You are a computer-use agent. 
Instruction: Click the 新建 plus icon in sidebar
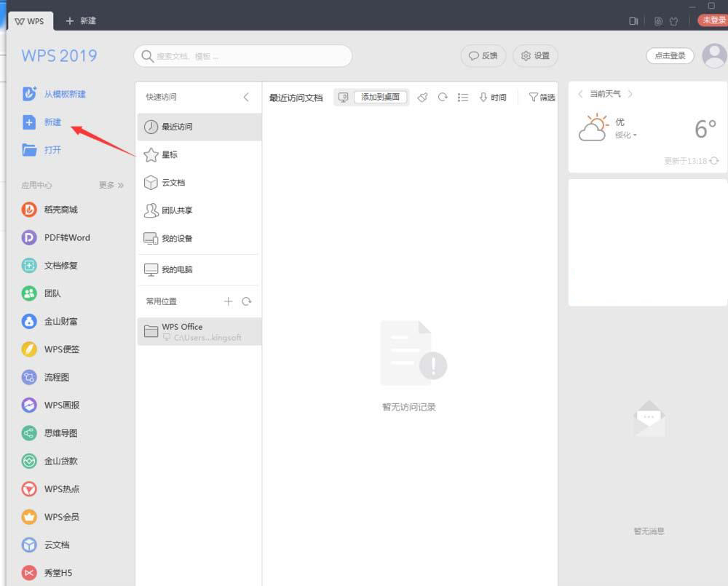click(x=29, y=122)
